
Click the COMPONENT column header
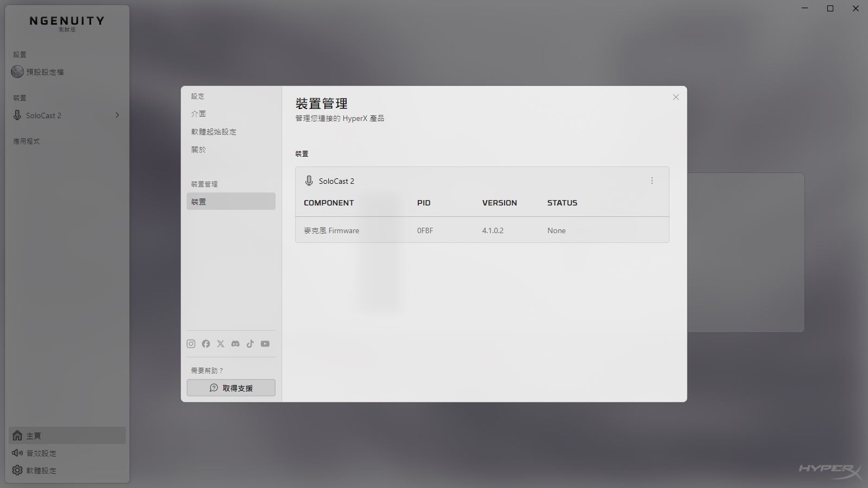329,203
